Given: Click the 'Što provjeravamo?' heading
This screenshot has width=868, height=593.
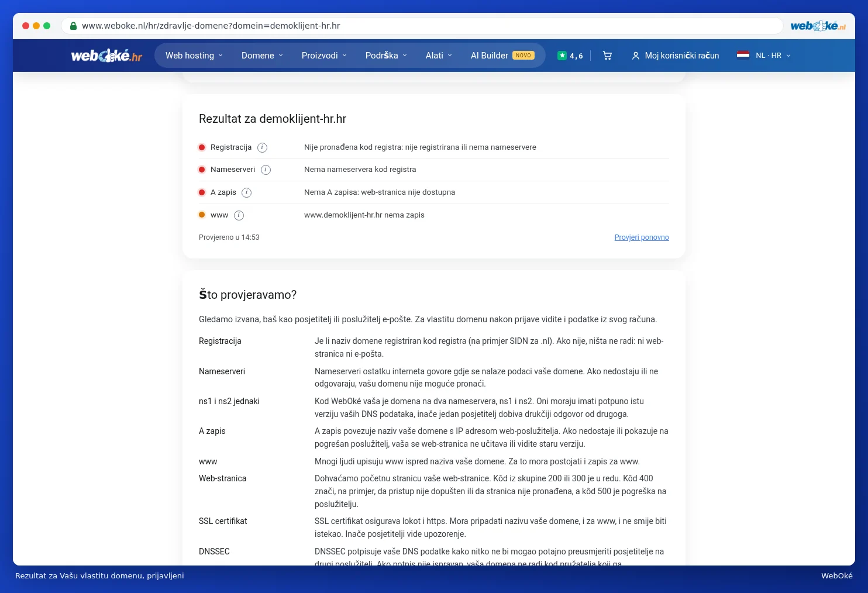Looking at the screenshot, I should pyautogui.click(x=248, y=295).
